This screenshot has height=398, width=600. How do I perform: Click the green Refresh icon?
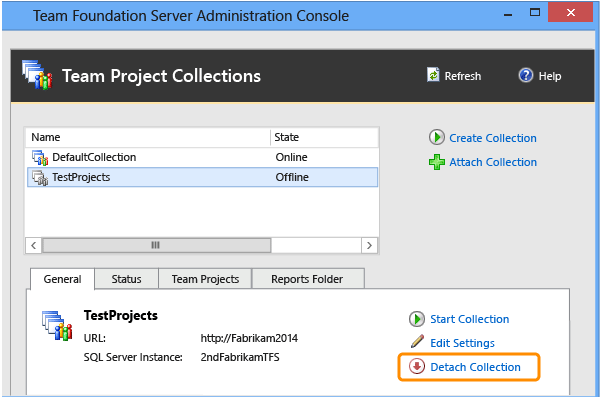point(433,75)
